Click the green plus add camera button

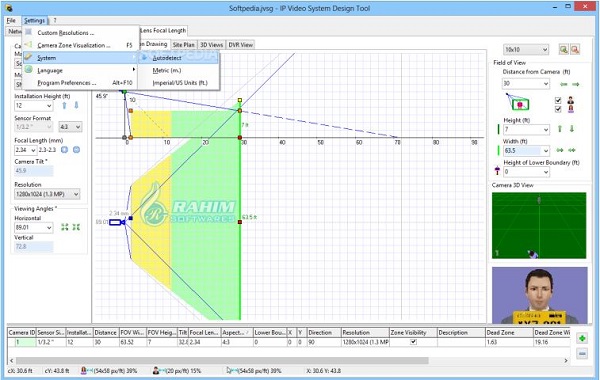(582, 338)
